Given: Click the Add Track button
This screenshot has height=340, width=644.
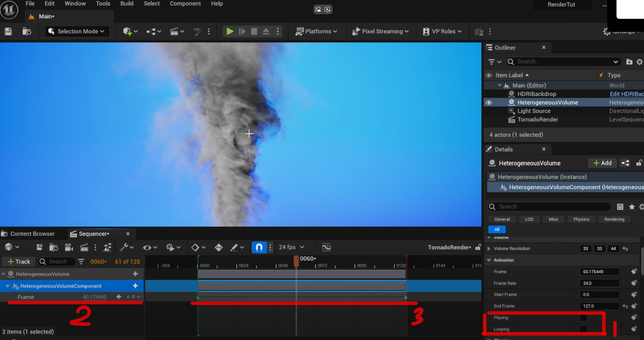Looking at the screenshot, I should point(19,262).
